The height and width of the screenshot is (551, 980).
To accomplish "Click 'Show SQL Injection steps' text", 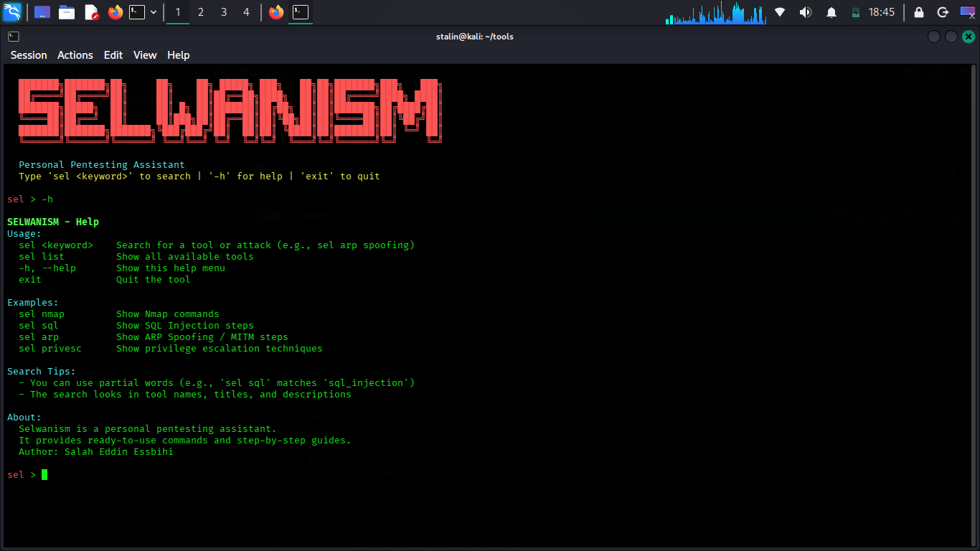I will click(x=185, y=326).
